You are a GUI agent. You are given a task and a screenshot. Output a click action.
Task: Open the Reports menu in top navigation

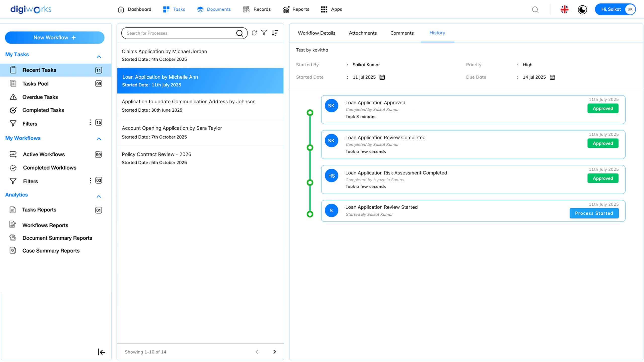(x=296, y=9)
